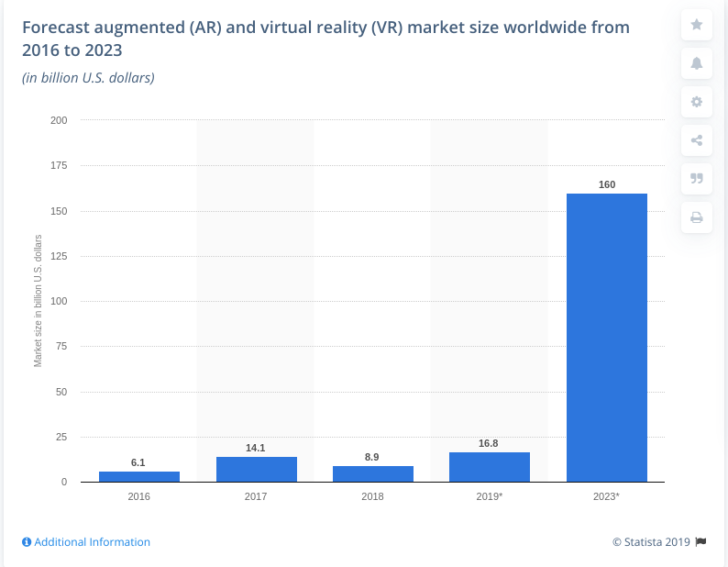Click the 25 y-axis tick label
Viewport: 728px width, 567px height.
click(x=61, y=437)
